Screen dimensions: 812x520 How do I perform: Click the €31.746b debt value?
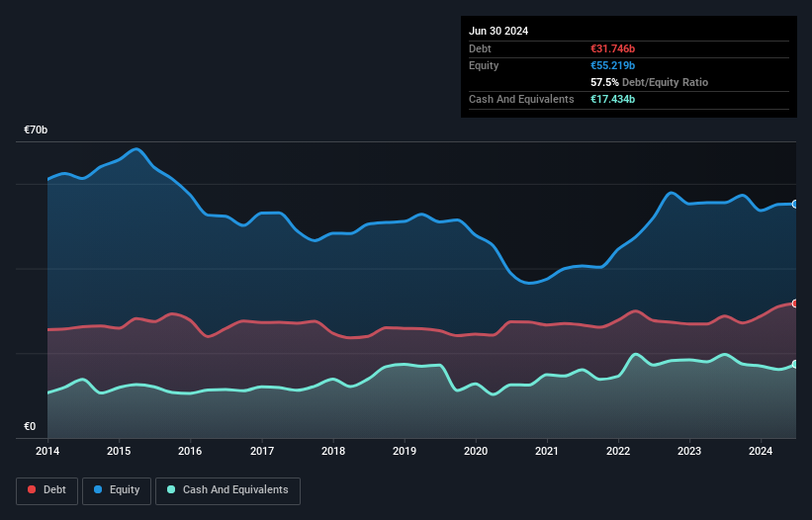(612, 48)
